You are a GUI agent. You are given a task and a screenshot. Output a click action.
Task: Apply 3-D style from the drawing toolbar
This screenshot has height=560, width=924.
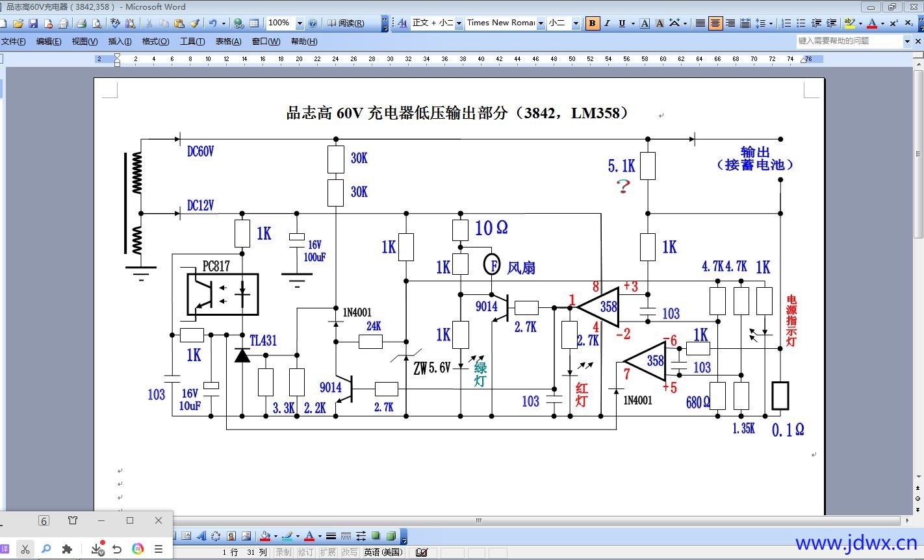click(391, 536)
